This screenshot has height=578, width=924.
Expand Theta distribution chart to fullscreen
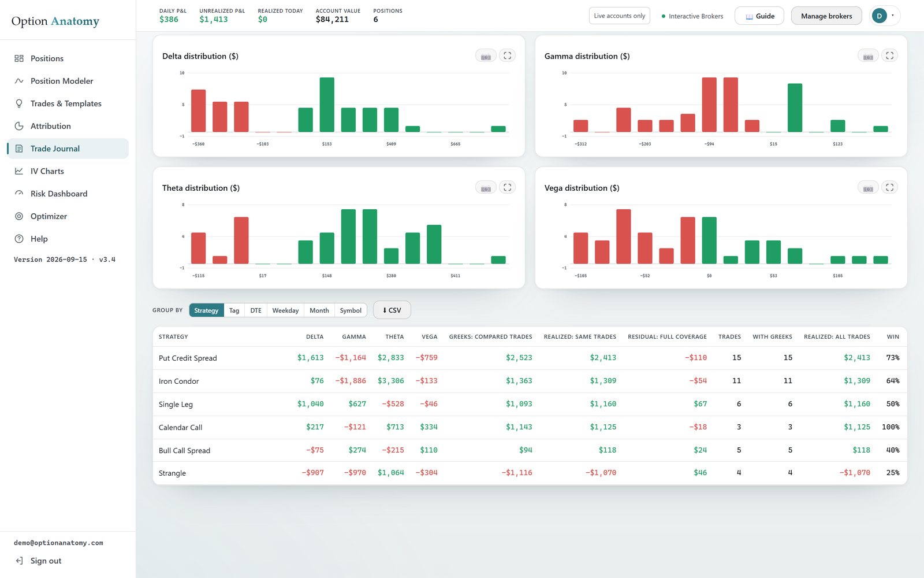click(x=507, y=187)
